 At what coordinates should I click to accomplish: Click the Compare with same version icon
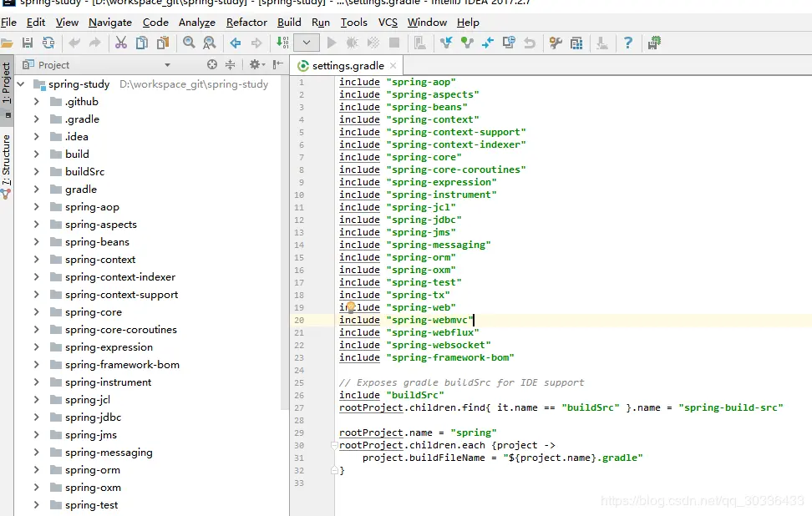pos(487,43)
